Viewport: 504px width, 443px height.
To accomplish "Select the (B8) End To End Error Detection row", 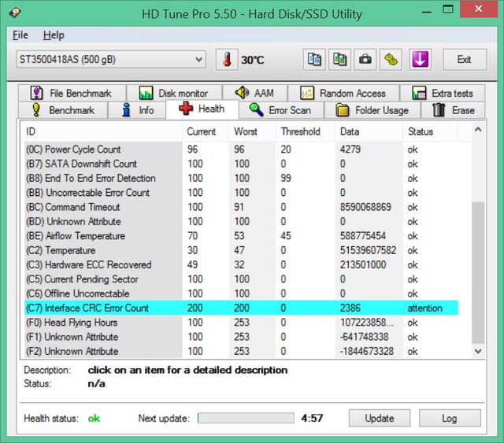I will 241,179.
